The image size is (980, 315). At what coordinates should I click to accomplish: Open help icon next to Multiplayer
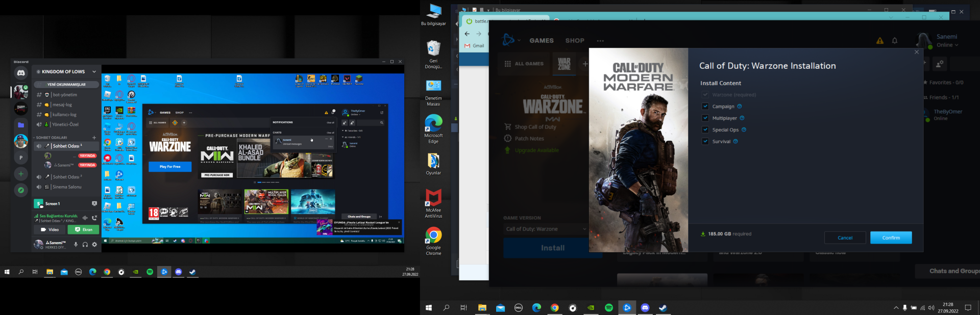pos(742,118)
